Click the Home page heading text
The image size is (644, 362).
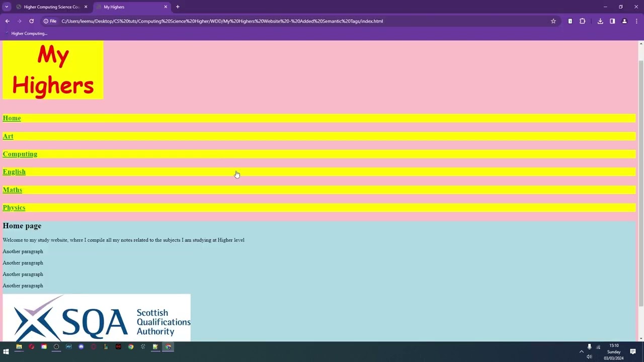point(22,226)
